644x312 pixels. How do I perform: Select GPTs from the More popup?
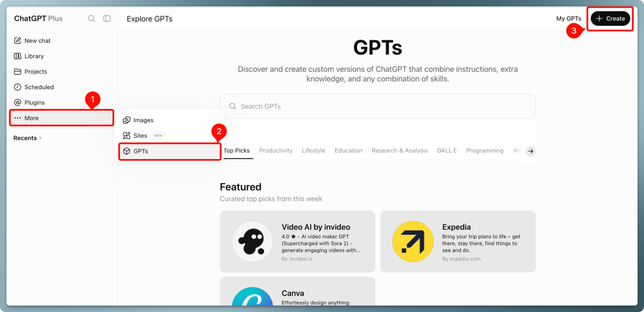click(169, 151)
